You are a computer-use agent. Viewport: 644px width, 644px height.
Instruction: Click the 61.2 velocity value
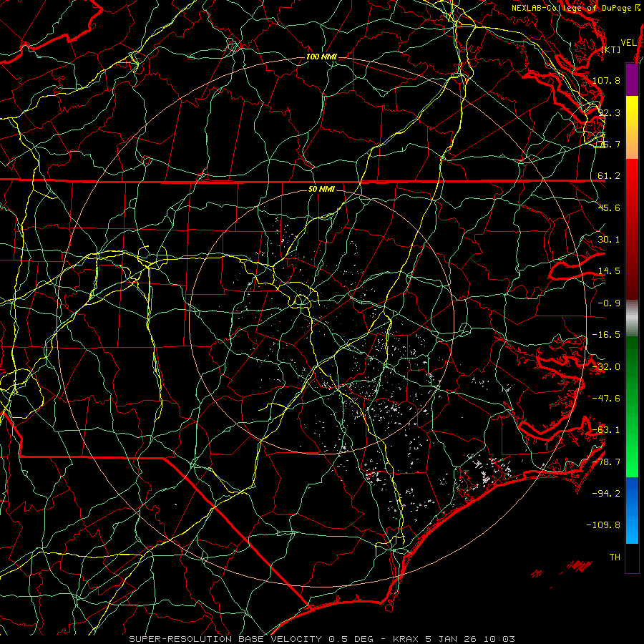[x=609, y=176]
